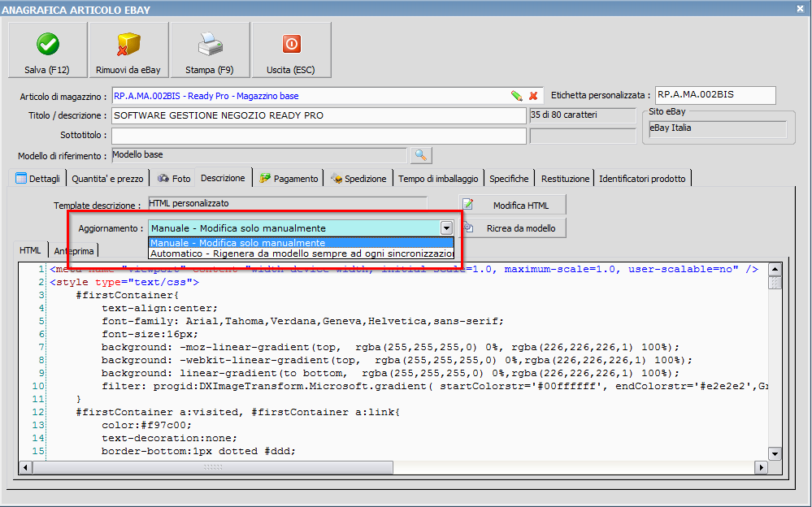Switch to the Anteprima preview tab
Screen dimensions: 812x507
73,251
